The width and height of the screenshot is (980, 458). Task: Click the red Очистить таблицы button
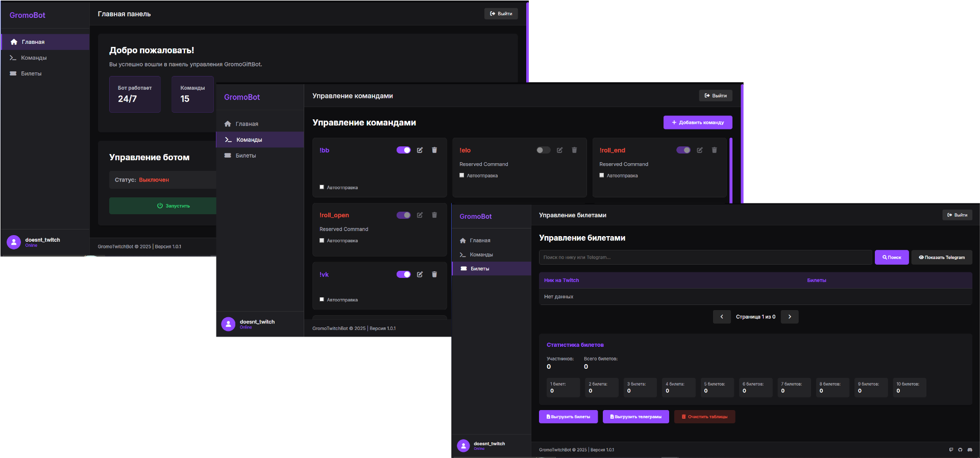click(704, 417)
